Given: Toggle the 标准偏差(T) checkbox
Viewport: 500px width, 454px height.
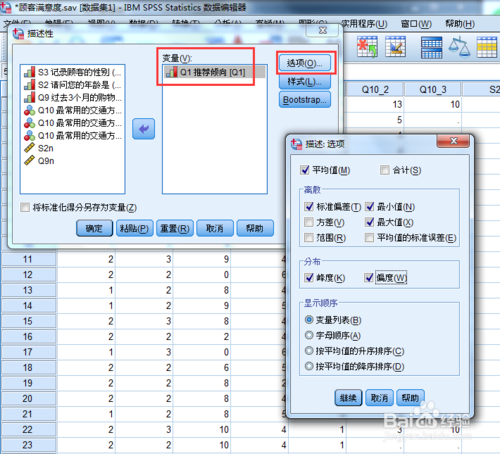Looking at the screenshot, I should [309, 207].
